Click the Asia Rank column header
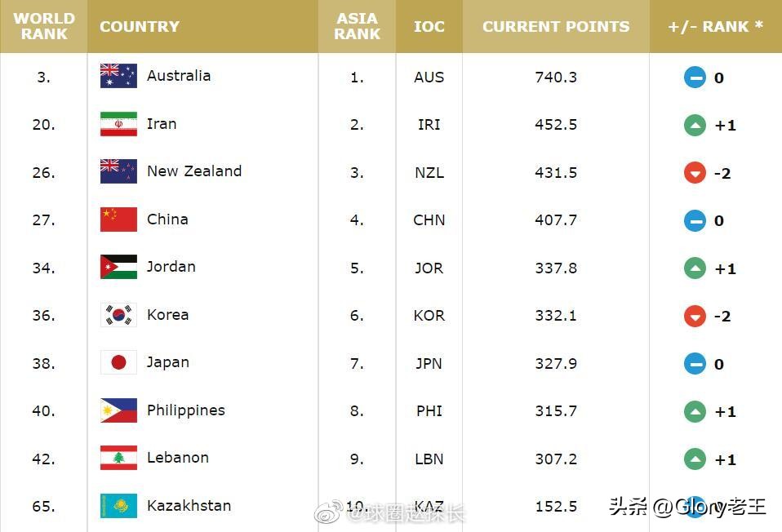The width and height of the screenshot is (782, 532). pyautogui.click(x=357, y=26)
